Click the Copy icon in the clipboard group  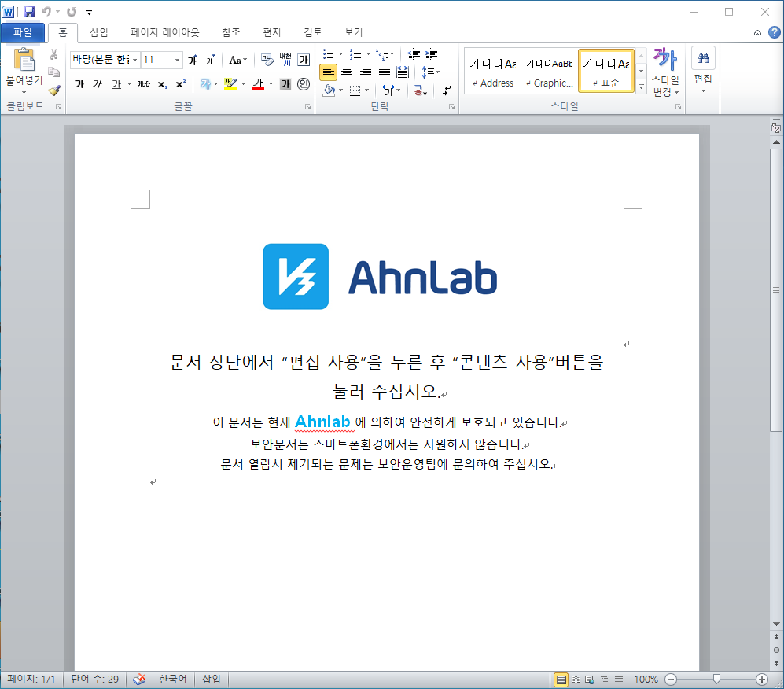[x=54, y=72]
